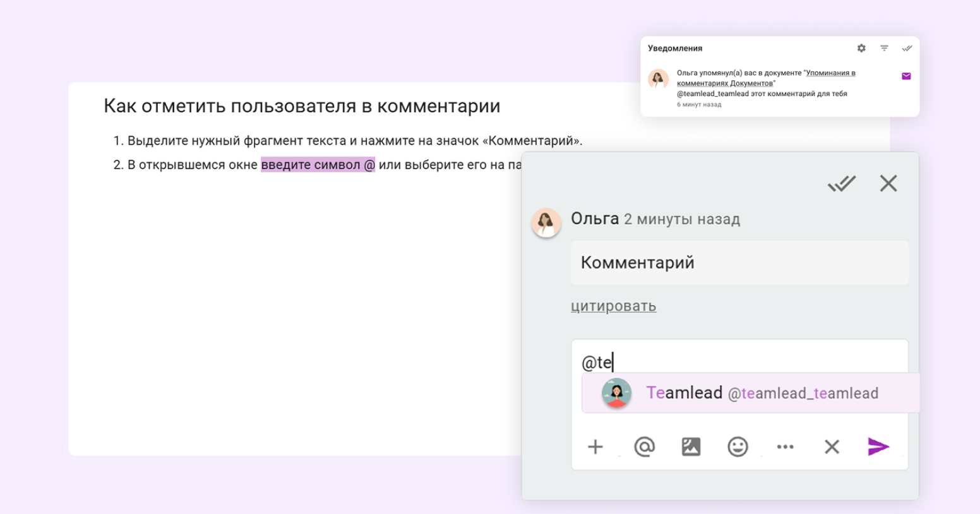This screenshot has height=514, width=980.
Task: Click the "цитировать" link
Action: coord(613,306)
